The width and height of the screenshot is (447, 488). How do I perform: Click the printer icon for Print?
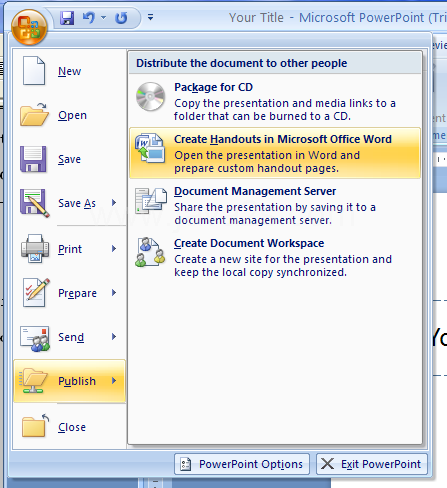tap(35, 248)
